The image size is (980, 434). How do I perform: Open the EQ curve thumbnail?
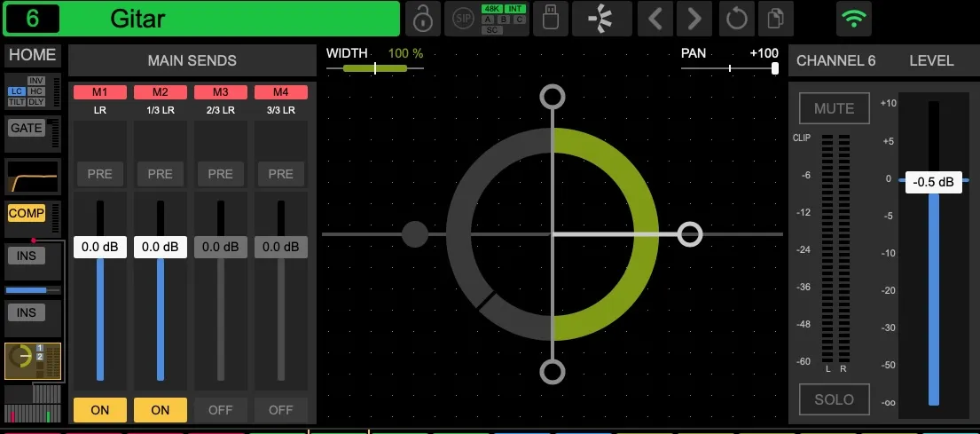click(33, 177)
